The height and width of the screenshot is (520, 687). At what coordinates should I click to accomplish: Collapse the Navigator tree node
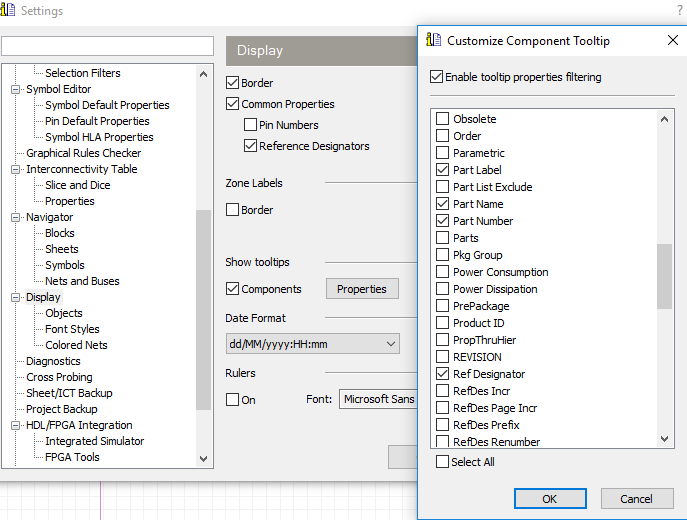15,217
